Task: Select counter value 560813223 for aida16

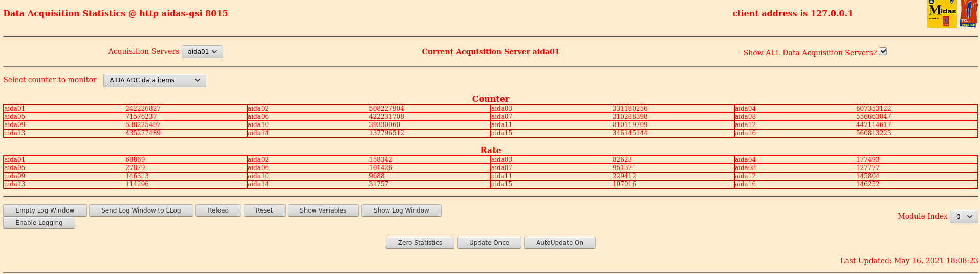Action: click(874, 133)
